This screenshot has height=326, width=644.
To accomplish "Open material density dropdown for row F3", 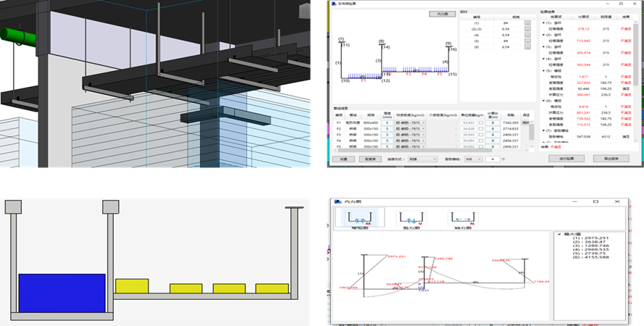I will point(410,135).
